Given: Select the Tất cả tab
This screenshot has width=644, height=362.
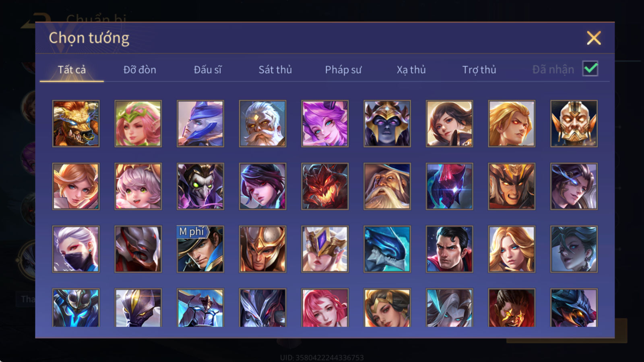Looking at the screenshot, I should point(72,70).
